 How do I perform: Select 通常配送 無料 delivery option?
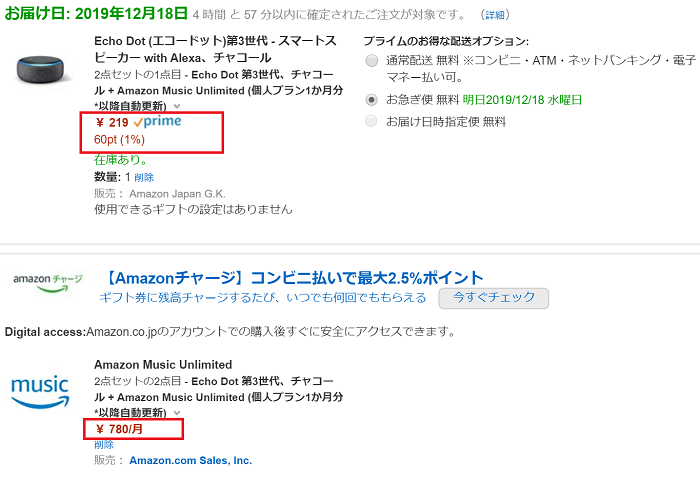(371, 60)
